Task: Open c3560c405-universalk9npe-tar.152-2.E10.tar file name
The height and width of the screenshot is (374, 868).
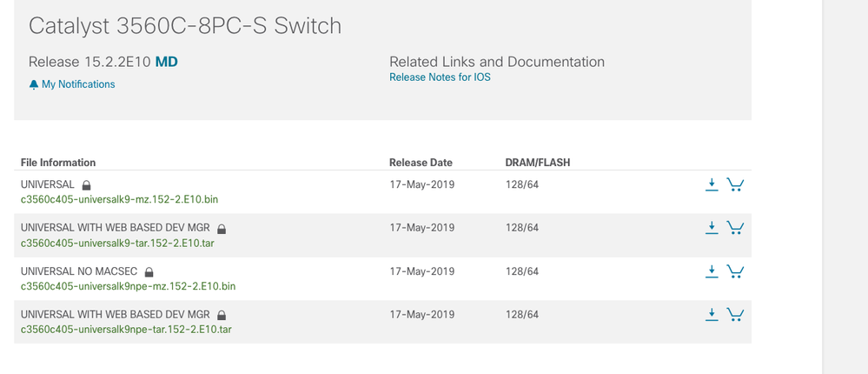Action: coord(126,330)
